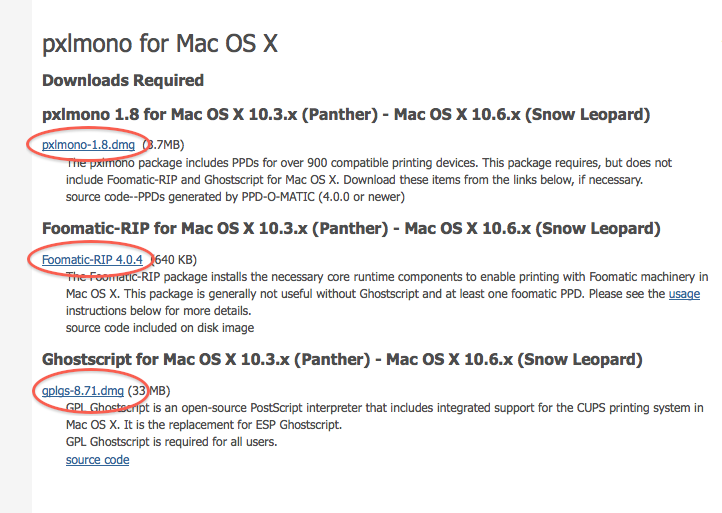Click 'GPL Ghostscript is required for all users'
Viewport: 722px width, 513px height.
click(x=171, y=442)
